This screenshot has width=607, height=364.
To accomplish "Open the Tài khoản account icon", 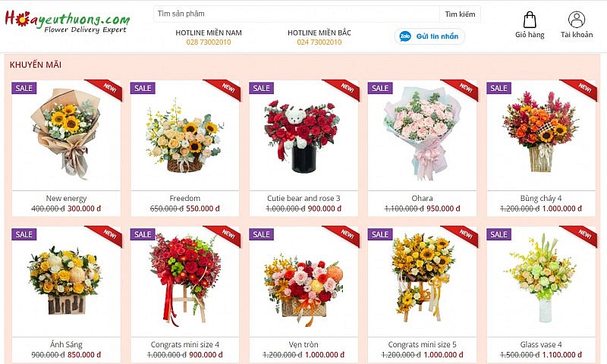I will click(577, 20).
